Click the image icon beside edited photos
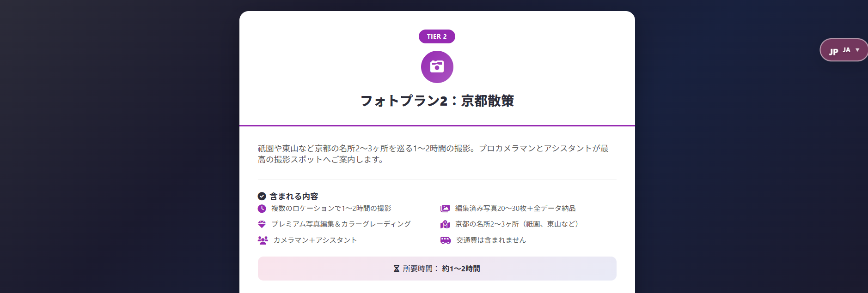868x293 pixels. 445,209
